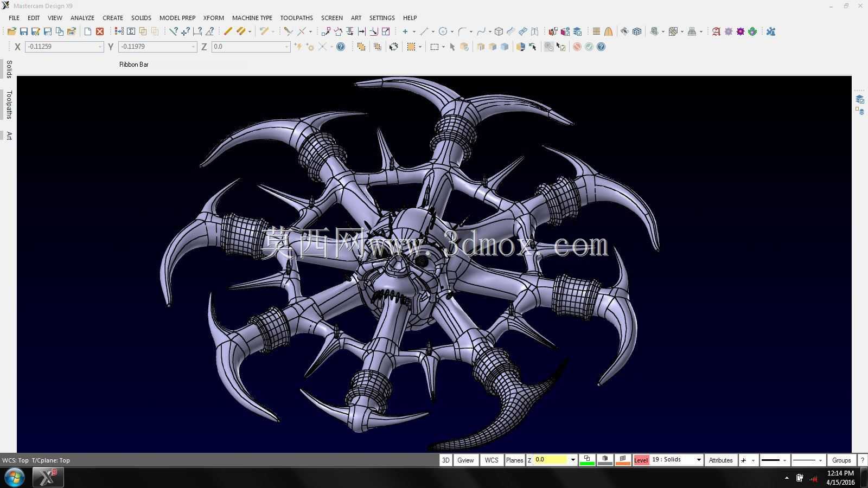Click the Create spline curve icon
The width and height of the screenshot is (868, 488).
[x=481, y=31]
